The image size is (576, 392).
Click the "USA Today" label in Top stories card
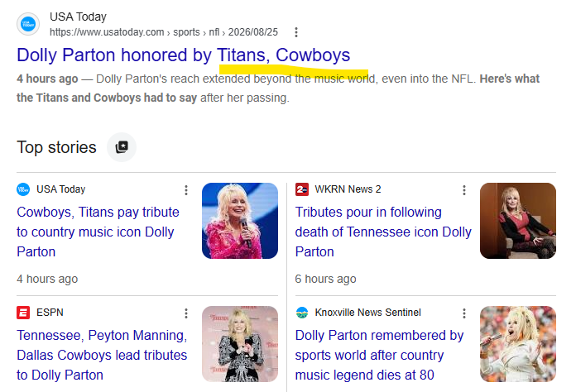[61, 189]
